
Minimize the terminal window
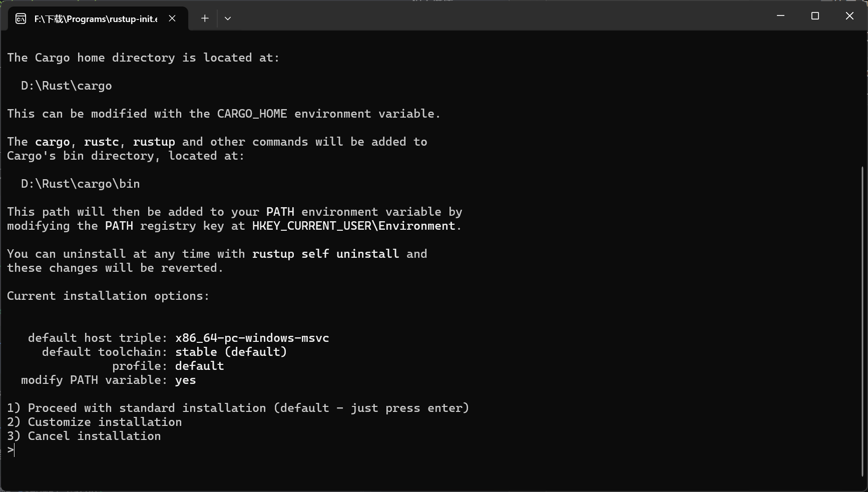coord(780,16)
